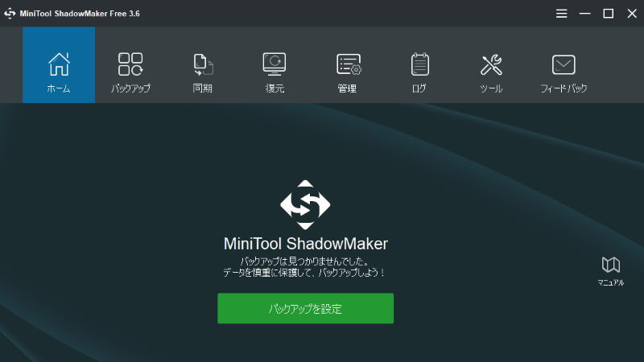
Task: Open the Feedback (フィードバック) tab
Action: (563, 65)
